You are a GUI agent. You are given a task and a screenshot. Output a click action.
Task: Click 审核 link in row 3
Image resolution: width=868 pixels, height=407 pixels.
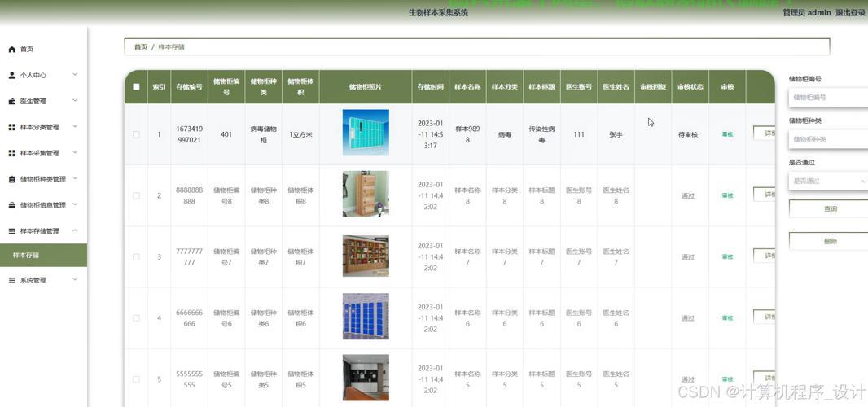tap(727, 257)
